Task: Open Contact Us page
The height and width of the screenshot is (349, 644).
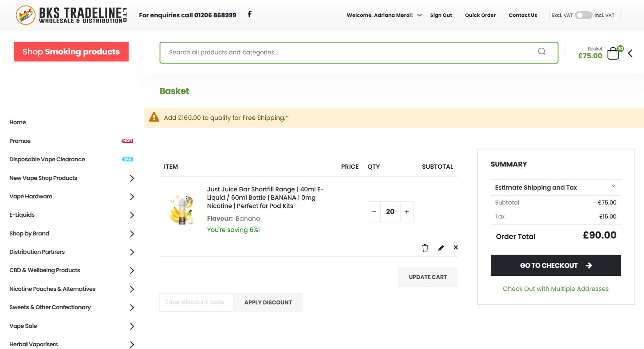Action: coord(523,15)
